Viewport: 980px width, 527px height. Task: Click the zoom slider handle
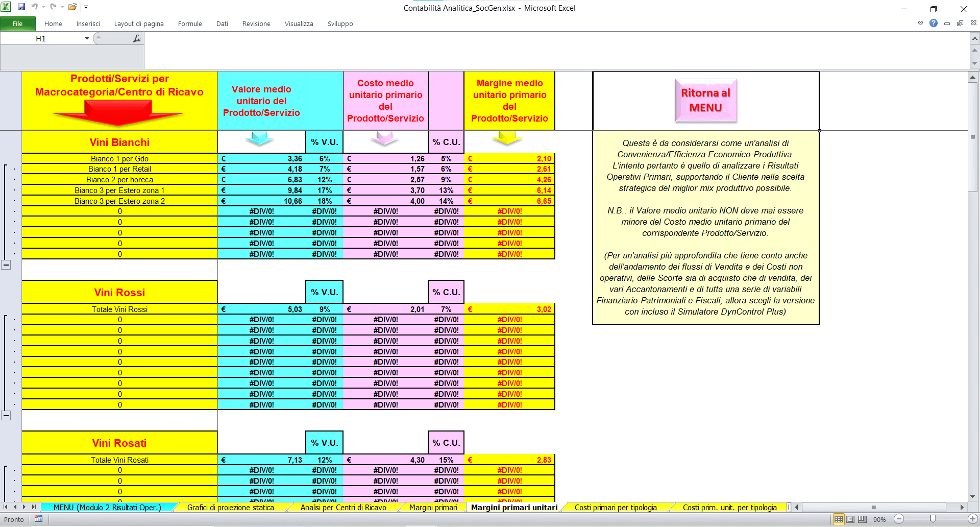(933, 519)
